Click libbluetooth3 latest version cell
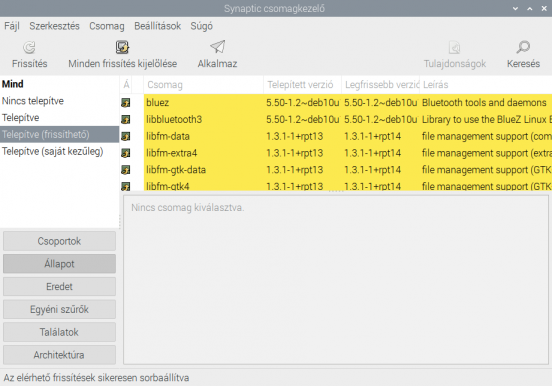Viewport: 552px width, 386px height. (381, 119)
